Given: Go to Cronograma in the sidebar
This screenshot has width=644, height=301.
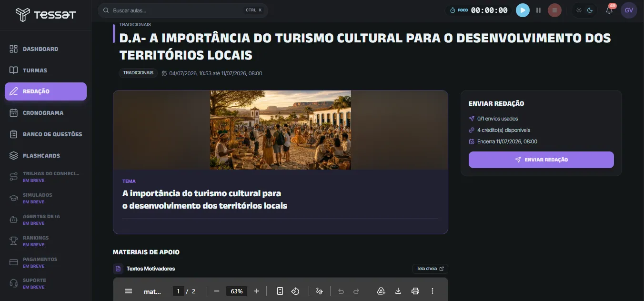Looking at the screenshot, I should click(x=46, y=113).
